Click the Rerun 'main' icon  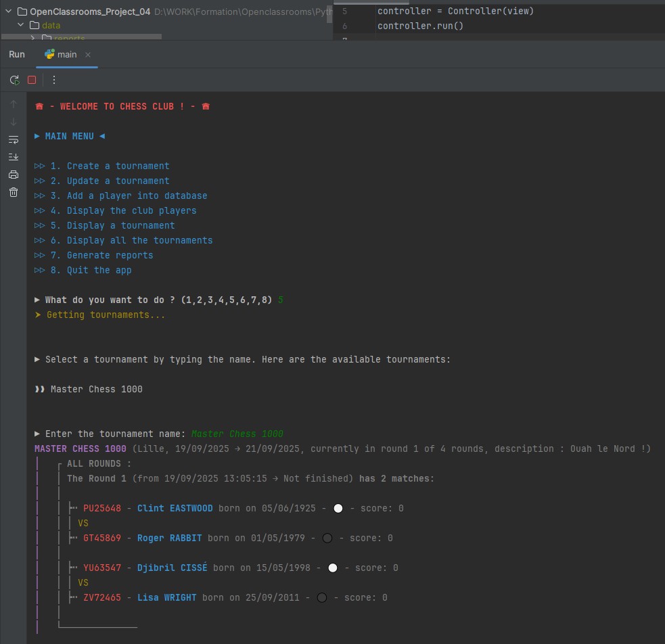[x=14, y=80]
